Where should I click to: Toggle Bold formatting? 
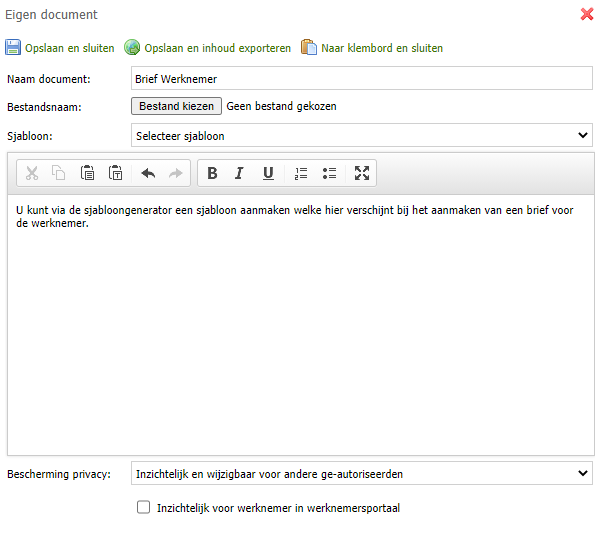tap(212, 173)
